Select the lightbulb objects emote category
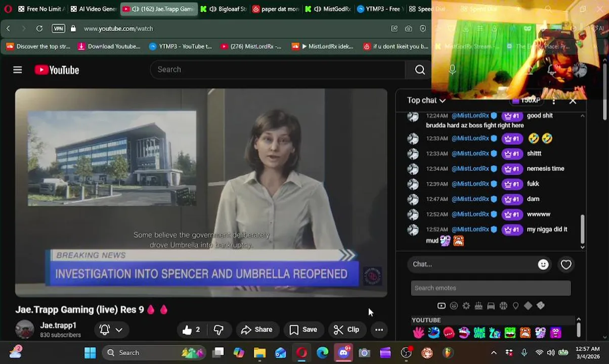 (515, 306)
